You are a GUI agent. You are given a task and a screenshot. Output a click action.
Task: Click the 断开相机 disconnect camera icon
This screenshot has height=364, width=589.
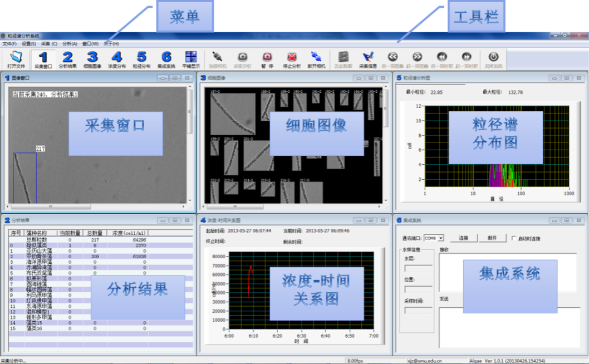[316, 58]
